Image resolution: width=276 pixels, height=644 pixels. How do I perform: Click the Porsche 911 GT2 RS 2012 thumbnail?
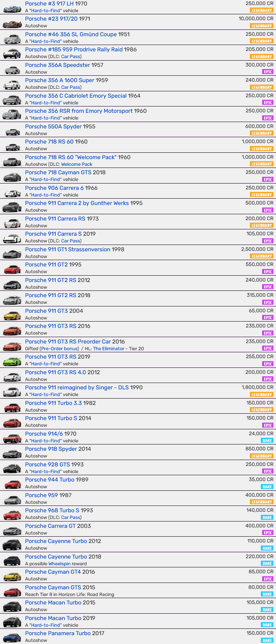tap(12, 284)
